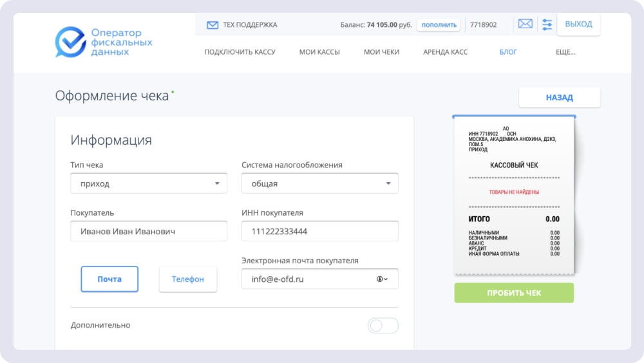Expand the Система налогообложения dropdown
This screenshot has width=644, height=363.
(x=320, y=183)
